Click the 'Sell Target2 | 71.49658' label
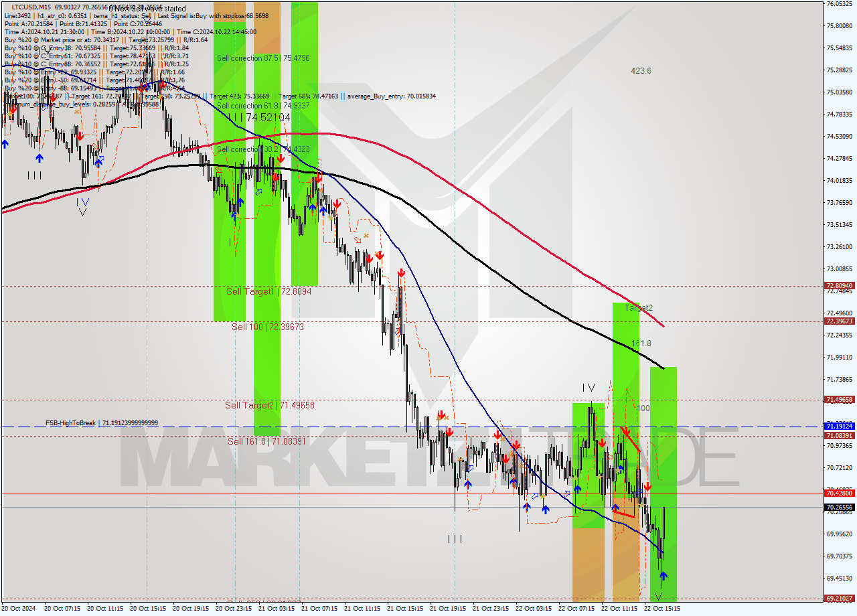The image size is (857, 616). [270, 405]
